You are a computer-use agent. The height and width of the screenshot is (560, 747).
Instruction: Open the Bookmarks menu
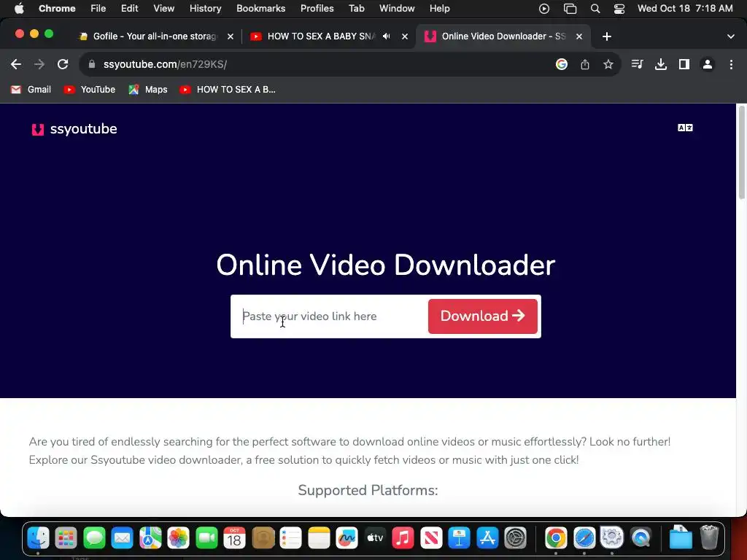click(x=260, y=9)
